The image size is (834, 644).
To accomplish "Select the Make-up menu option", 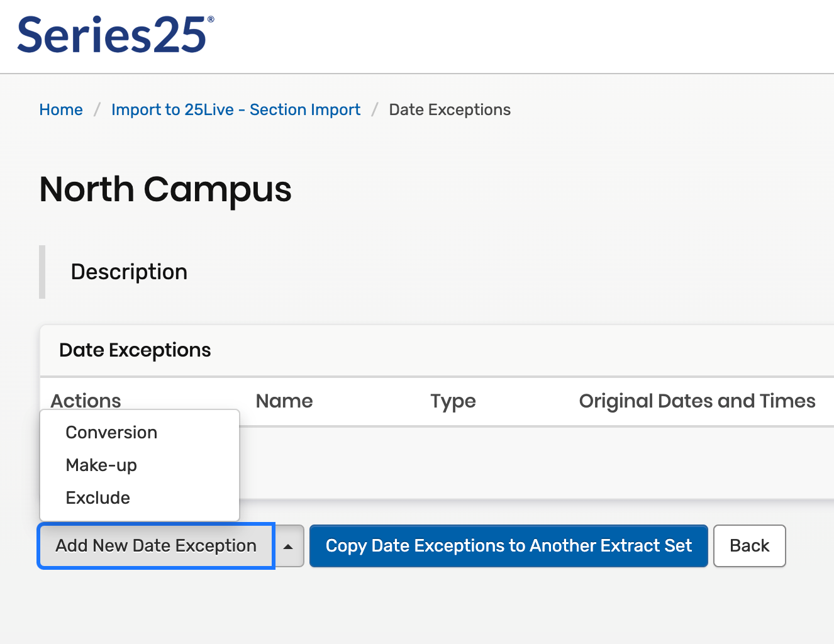I will (101, 465).
